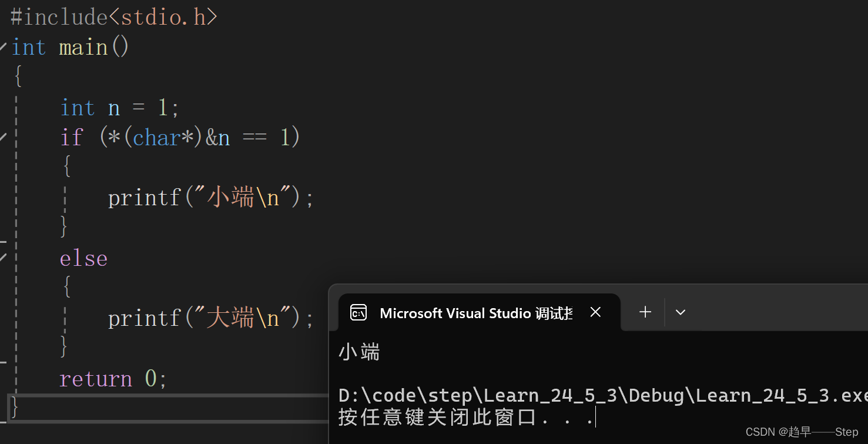Viewport: 868px width, 444px height.
Task: Click the printf("小端\n") statement
Action: (211, 198)
